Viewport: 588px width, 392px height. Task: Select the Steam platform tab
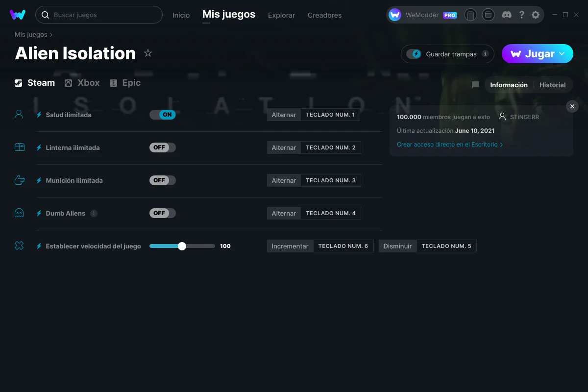(35, 83)
